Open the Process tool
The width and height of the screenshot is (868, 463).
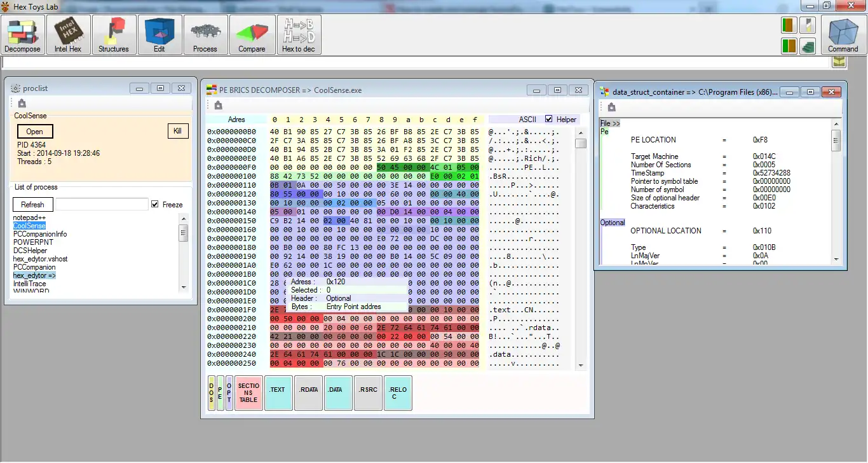pos(205,35)
